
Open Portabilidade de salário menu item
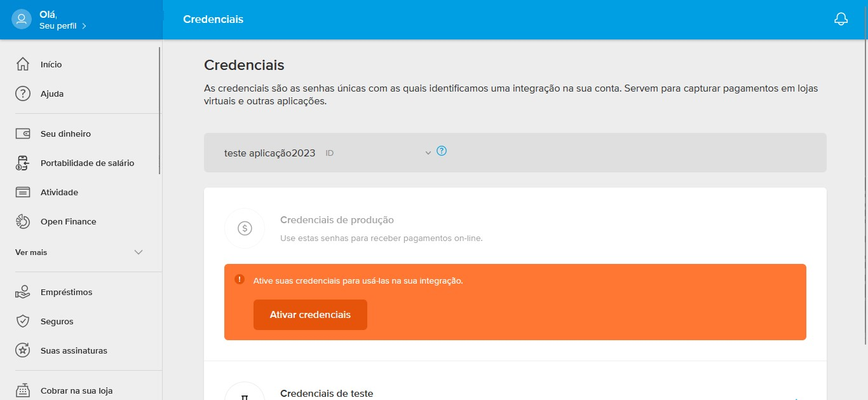pyautogui.click(x=87, y=163)
